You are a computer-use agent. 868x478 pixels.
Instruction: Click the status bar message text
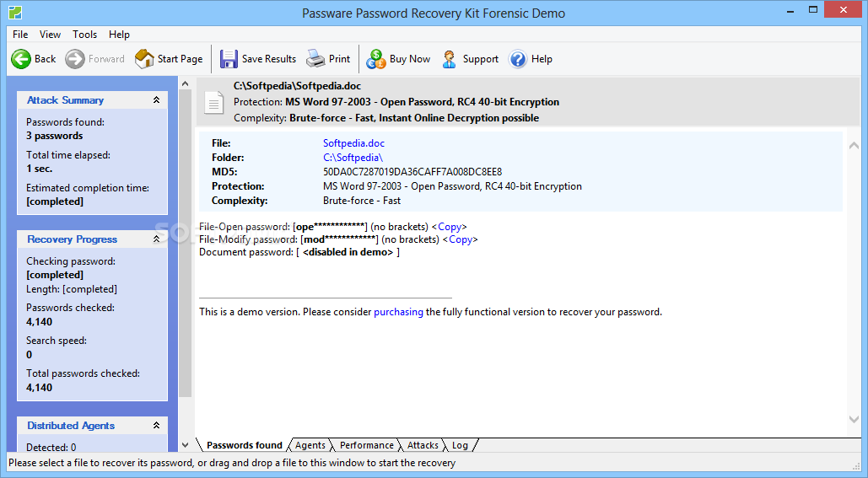coord(232,463)
